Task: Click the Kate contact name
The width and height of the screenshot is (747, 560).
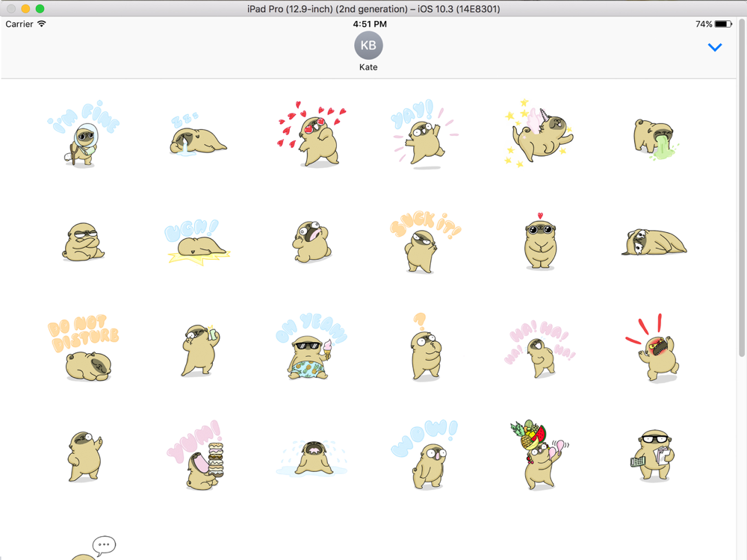Action: (368, 67)
